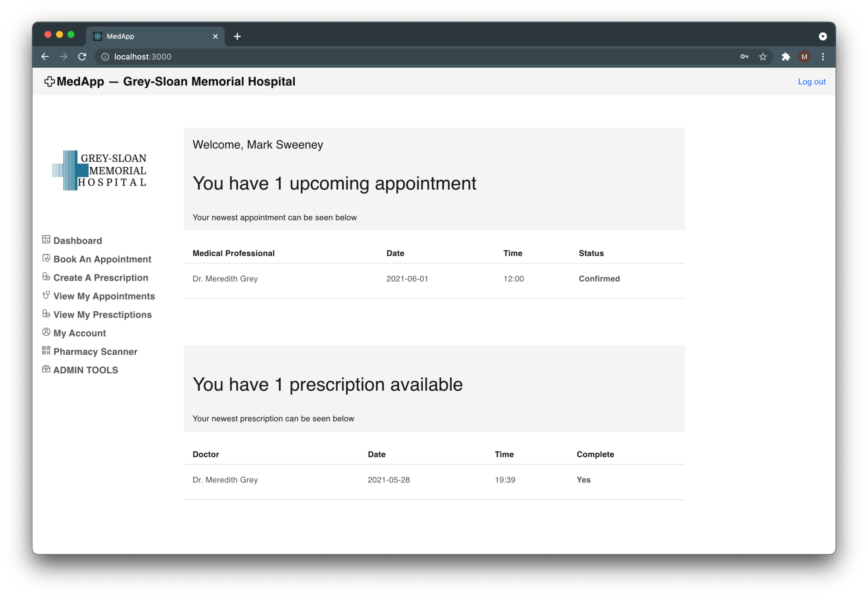The image size is (868, 597).
Task: Reload the page with the refresh button
Action: tap(82, 57)
